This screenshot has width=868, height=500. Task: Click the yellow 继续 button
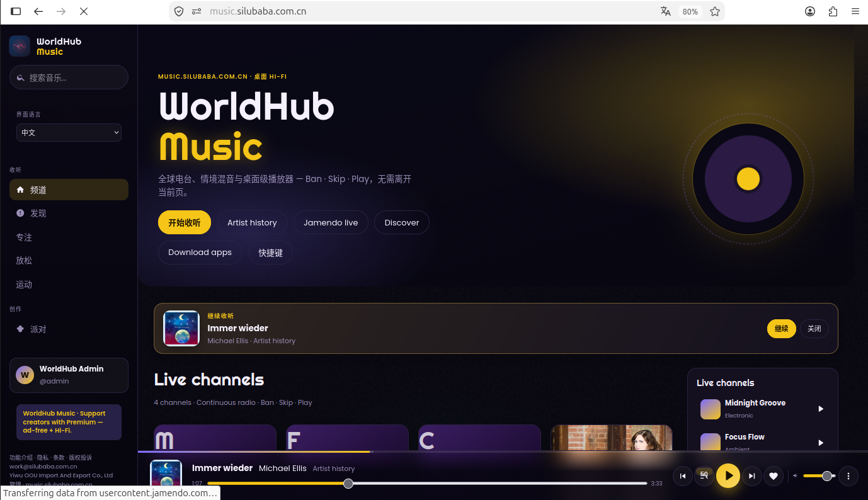pyautogui.click(x=781, y=329)
